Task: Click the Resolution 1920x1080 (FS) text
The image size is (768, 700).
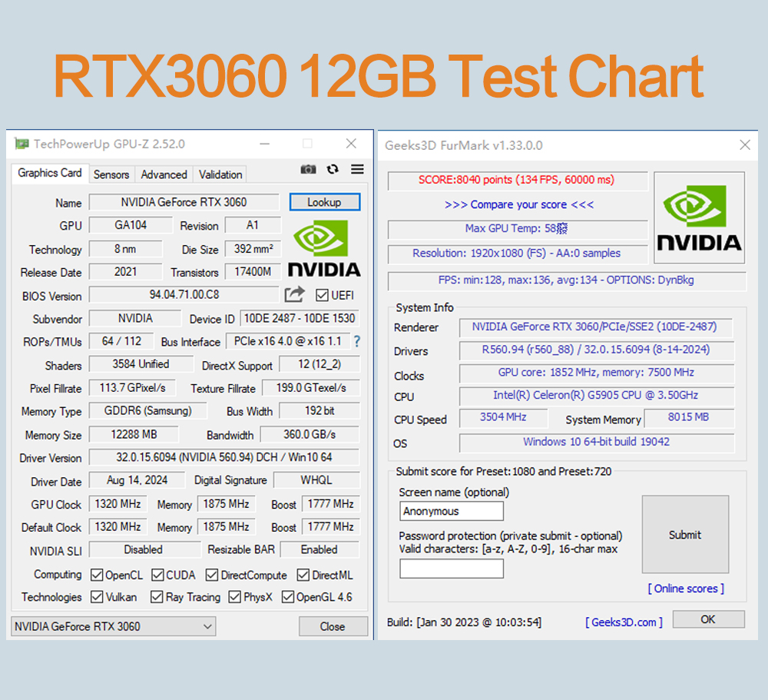Action: tap(517, 254)
